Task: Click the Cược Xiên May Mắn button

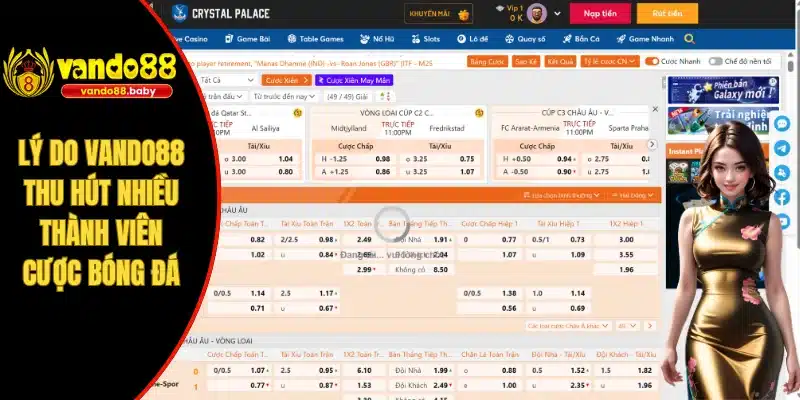Action: coord(354,80)
